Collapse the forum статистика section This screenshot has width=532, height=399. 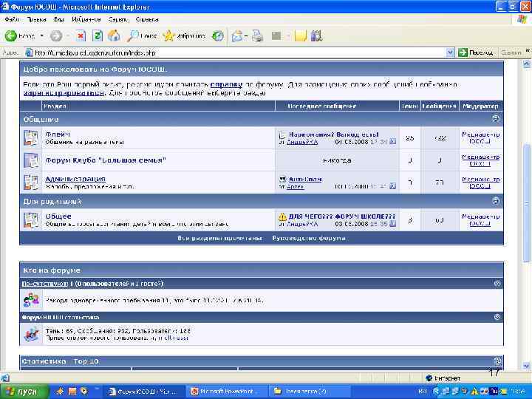[497, 317]
